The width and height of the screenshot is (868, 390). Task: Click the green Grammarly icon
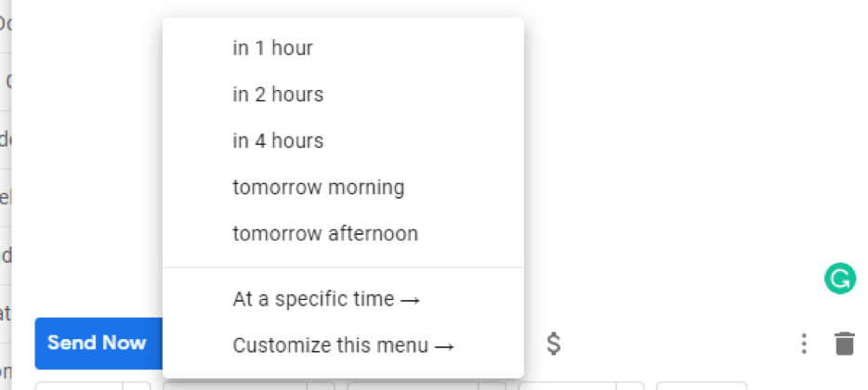839,279
